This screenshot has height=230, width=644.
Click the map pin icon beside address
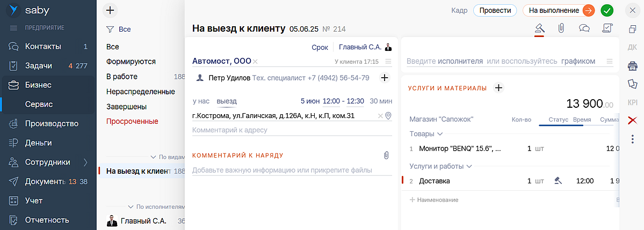tap(388, 116)
